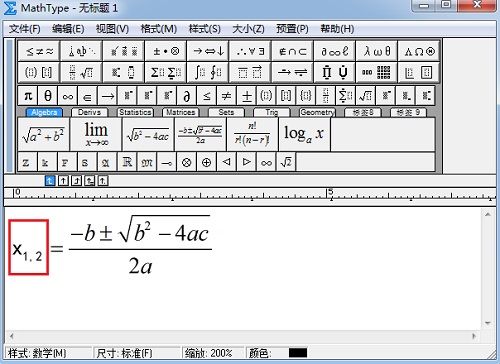Insert the left-pointing triangle symbol
The image size is (500, 364).
tap(226, 162)
